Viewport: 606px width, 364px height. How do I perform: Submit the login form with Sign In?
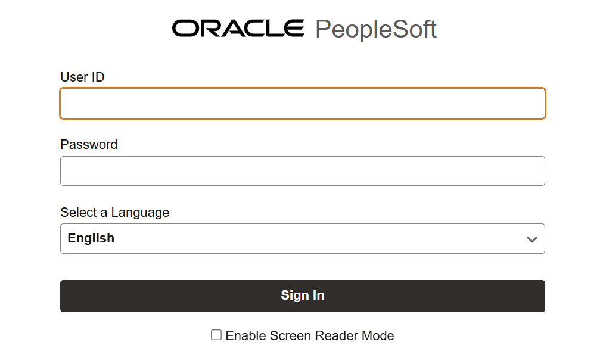coord(303,296)
